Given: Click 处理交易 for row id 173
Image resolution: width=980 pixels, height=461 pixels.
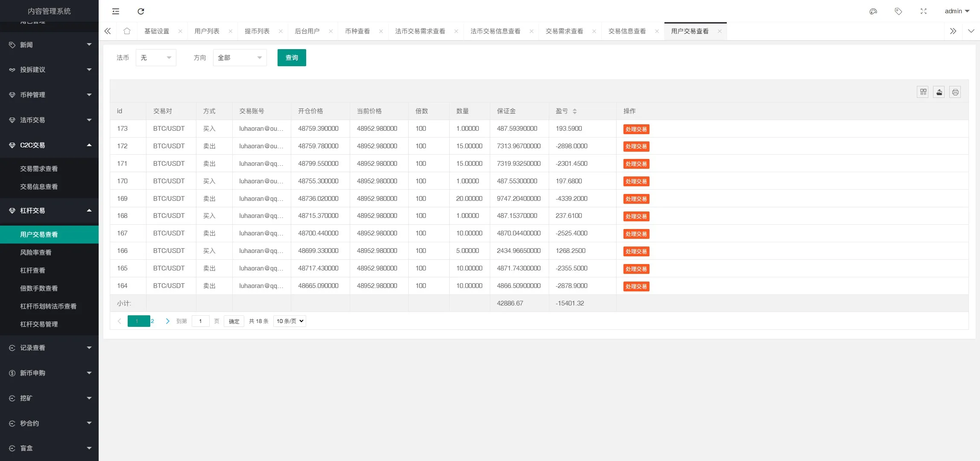Looking at the screenshot, I should [x=636, y=129].
